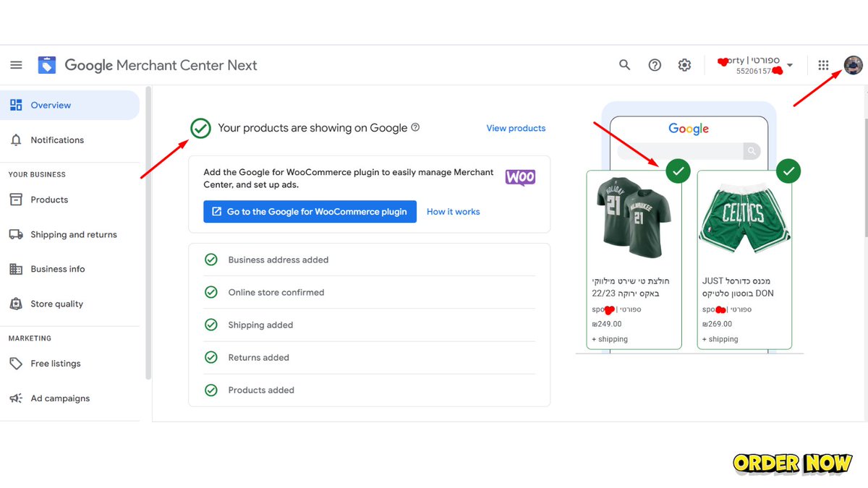Screen dimensions: 868x488
Task: Open the Google apps grid
Action: pos(823,64)
